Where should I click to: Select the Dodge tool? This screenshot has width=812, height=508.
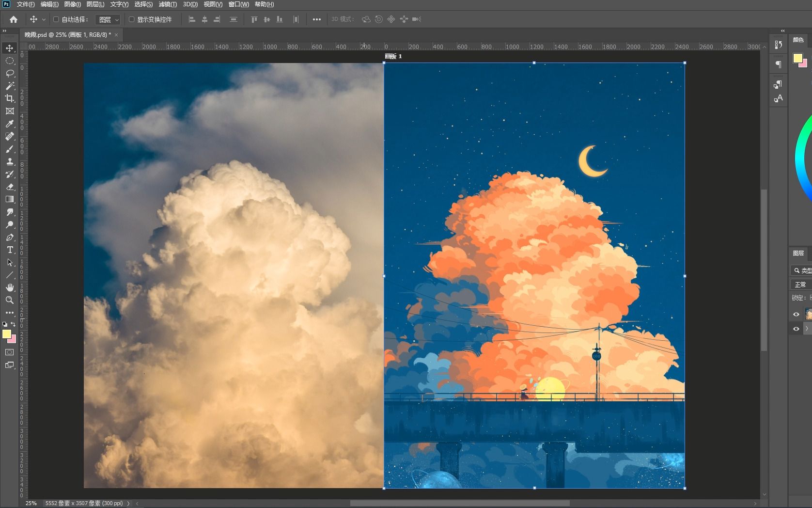10,224
